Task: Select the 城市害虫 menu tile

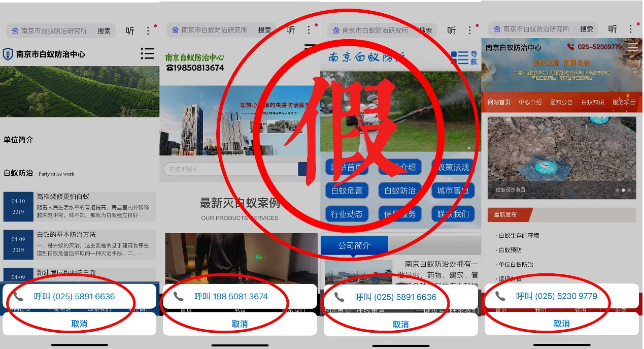Action: [x=453, y=191]
